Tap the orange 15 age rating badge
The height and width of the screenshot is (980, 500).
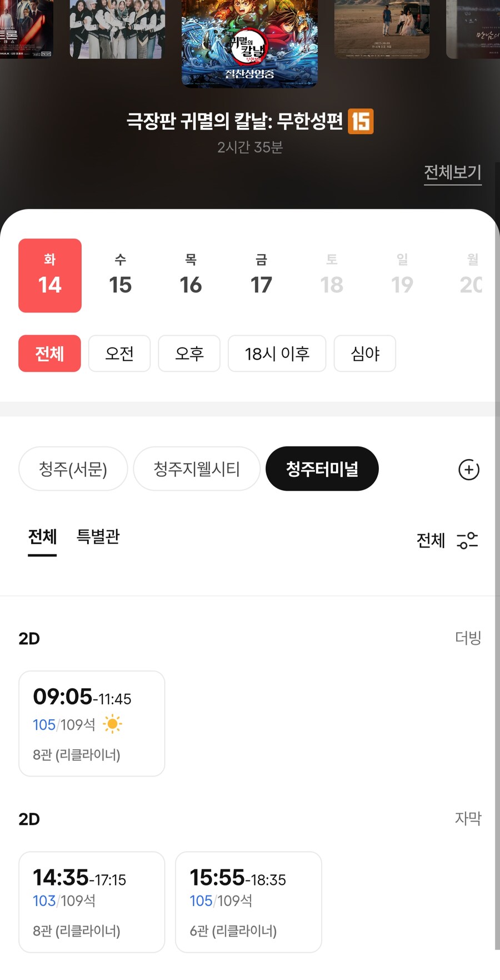361,122
